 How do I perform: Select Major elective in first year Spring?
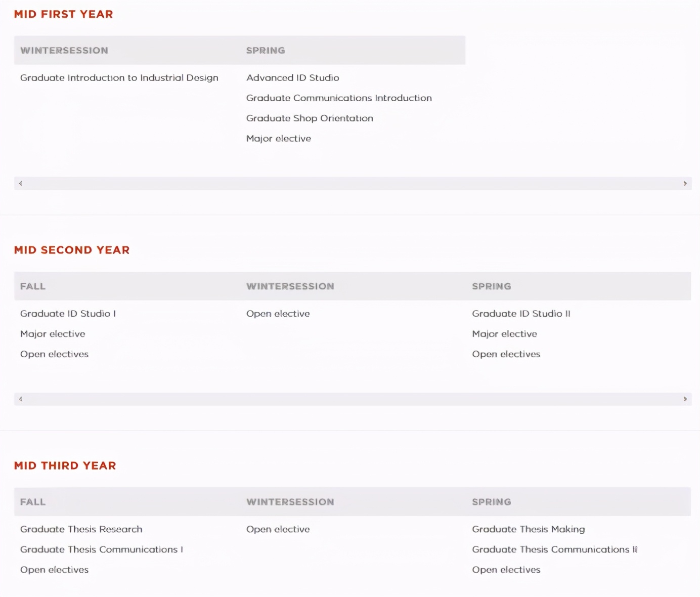[279, 139]
